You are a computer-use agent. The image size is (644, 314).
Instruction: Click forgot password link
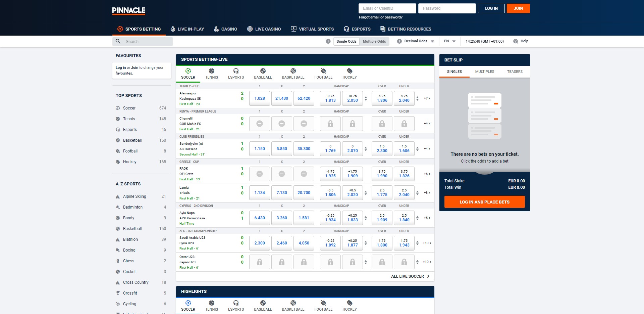[393, 17]
